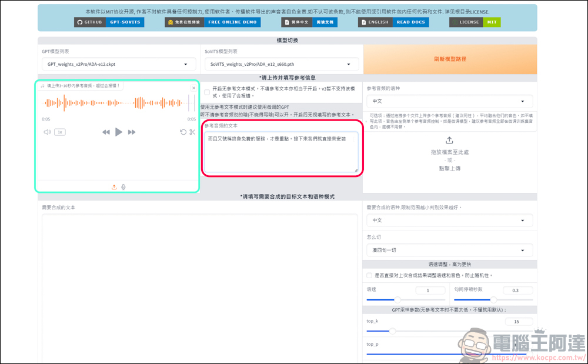Click the 语速 number field
Screen dimensions: 588x364
click(x=430, y=290)
